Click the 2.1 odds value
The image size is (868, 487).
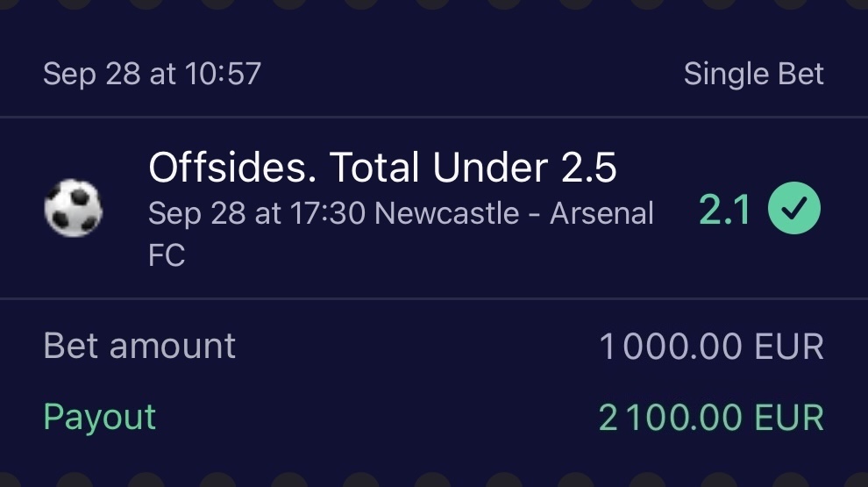click(x=724, y=211)
